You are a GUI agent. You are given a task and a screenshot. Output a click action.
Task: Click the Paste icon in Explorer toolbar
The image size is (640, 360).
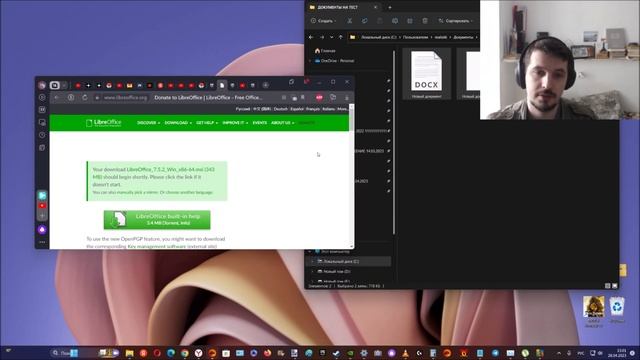tap(380, 21)
